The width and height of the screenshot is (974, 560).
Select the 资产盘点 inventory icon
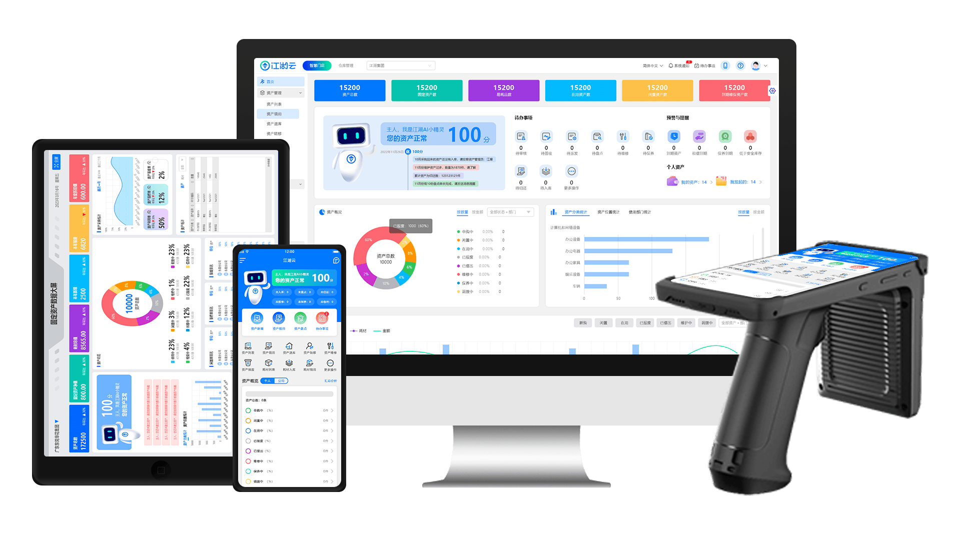[x=299, y=319]
